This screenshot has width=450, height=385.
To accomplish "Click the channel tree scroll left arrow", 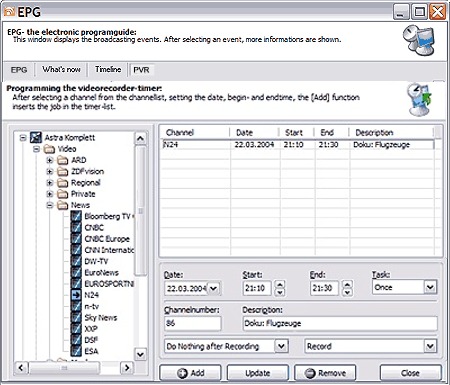I will (x=21, y=368).
